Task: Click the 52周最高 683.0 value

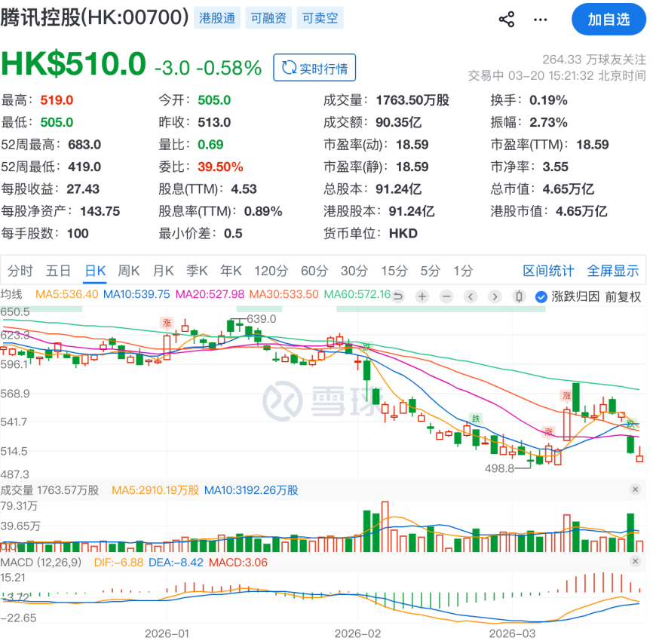Action: tap(84, 145)
